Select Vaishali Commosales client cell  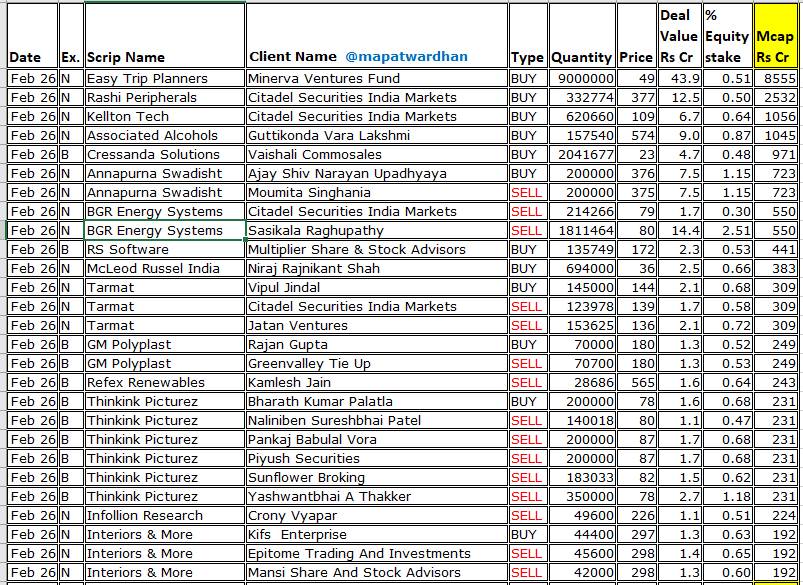(377, 154)
